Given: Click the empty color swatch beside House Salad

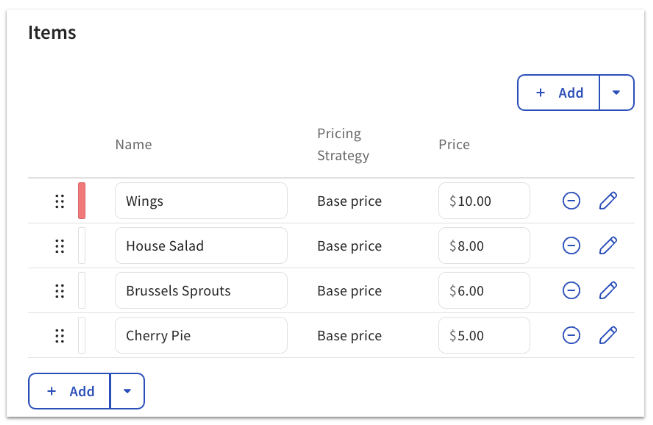Looking at the screenshot, I should 82,246.
